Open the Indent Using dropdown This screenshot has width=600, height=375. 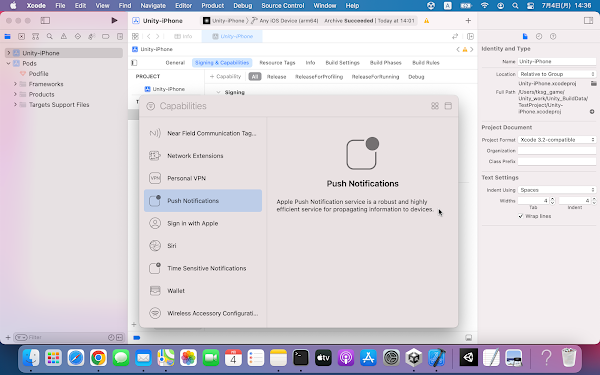coord(557,190)
